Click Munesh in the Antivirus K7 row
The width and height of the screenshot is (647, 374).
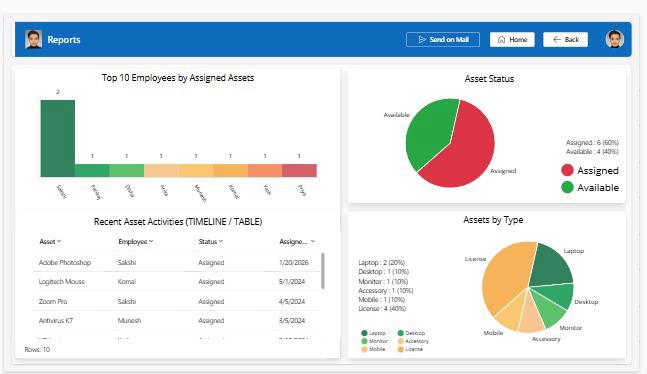[129, 320]
